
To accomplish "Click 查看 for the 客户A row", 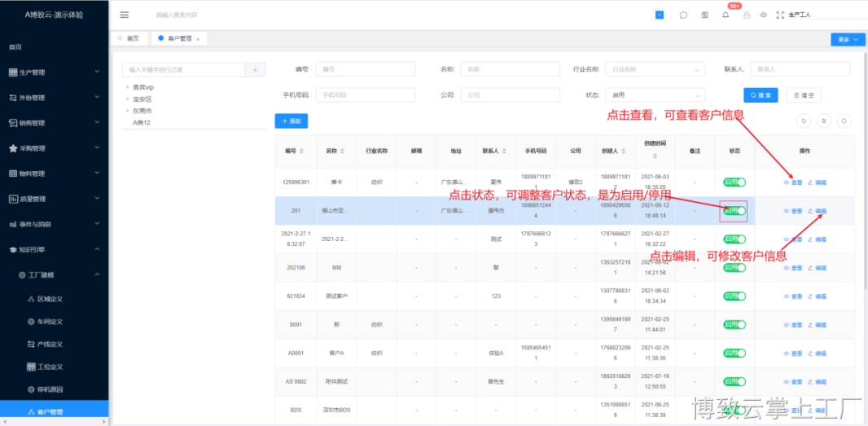I will coord(793,354).
